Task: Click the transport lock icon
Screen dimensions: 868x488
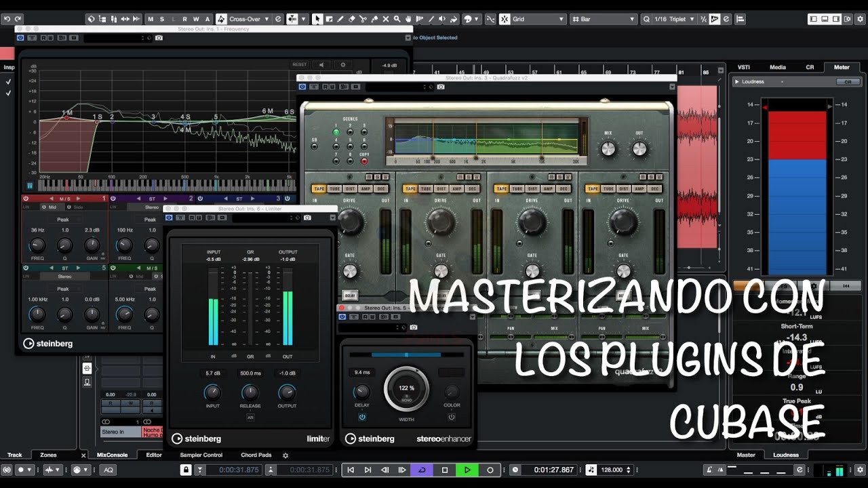Action: (x=186, y=470)
